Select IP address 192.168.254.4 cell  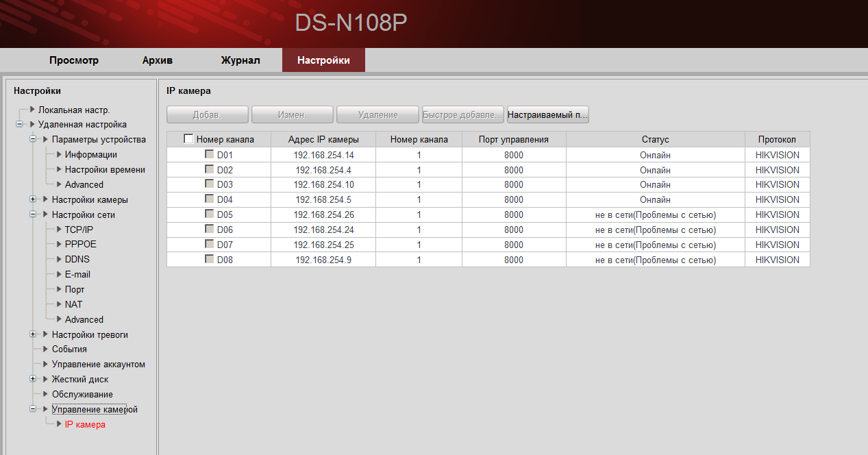click(323, 170)
